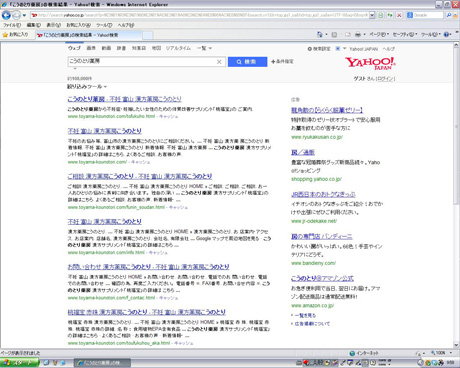This screenshot has width=460, height=368.
Task: Select the 動画 search category tab
Action: click(106, 48)
